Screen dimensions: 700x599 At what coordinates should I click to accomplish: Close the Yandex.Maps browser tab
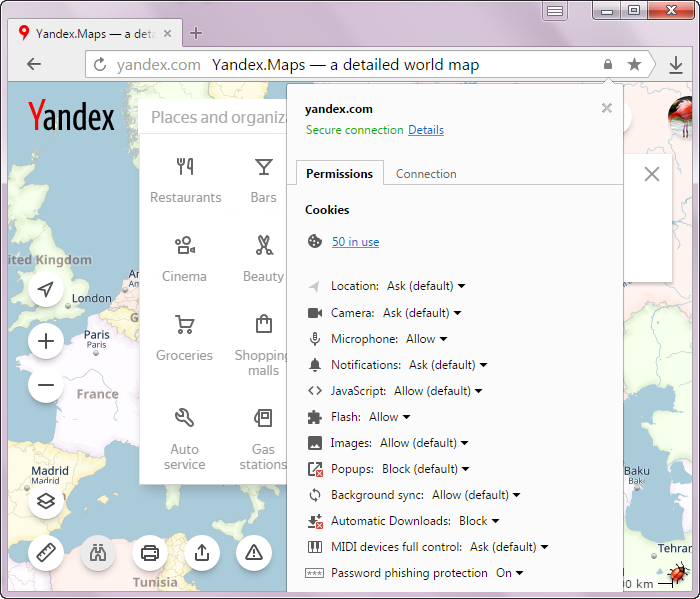[x=167, y=33]
